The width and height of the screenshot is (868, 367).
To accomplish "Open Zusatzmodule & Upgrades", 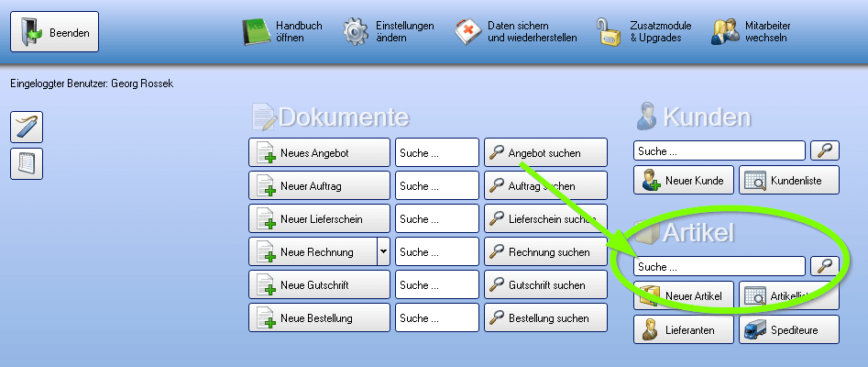I will [x=643, y=31].
